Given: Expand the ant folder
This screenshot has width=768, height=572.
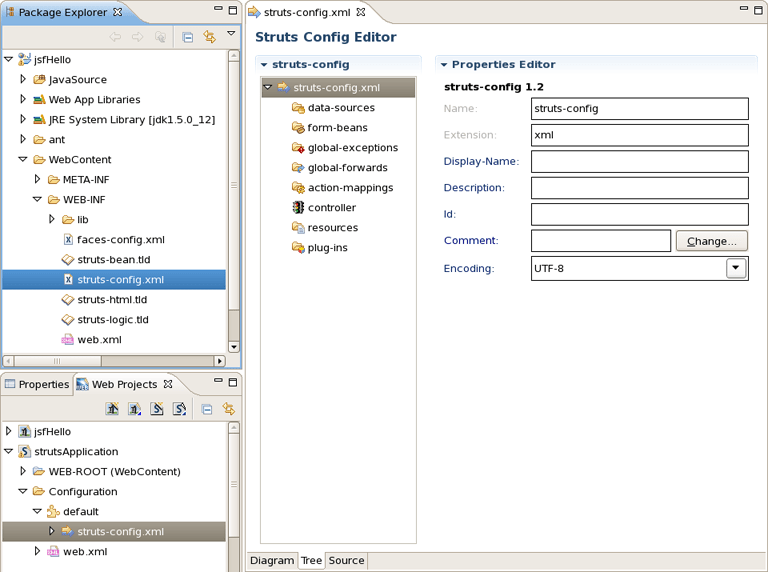Looking at the screenshot, I should [x=23, y=139].
